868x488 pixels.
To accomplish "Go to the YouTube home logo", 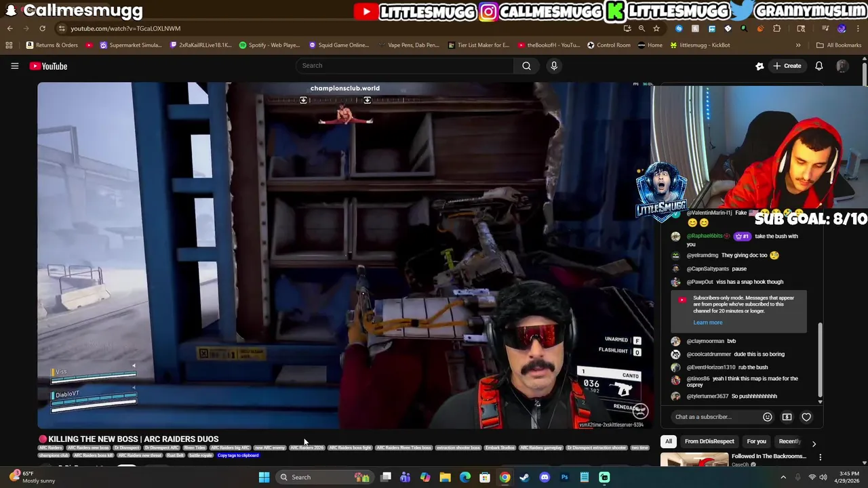I will click(x=48, y=66).
